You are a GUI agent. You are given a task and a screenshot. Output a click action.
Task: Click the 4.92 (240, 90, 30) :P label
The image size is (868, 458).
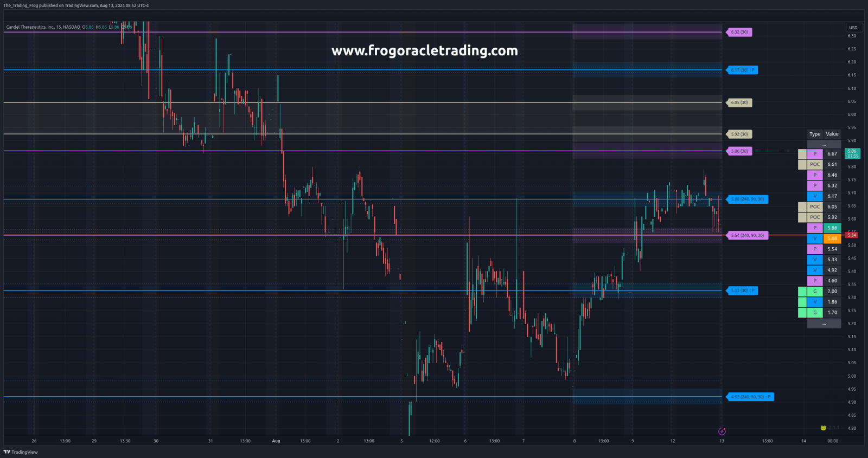[x=750, y=397]
